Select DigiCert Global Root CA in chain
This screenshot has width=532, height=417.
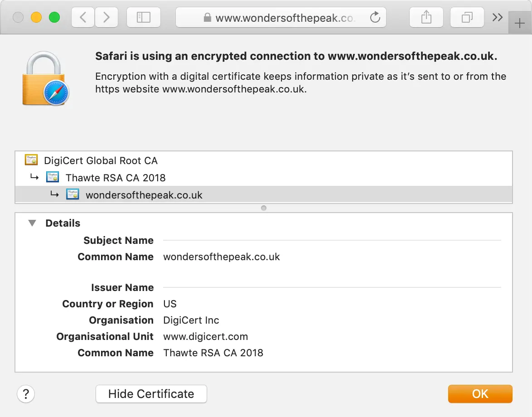pos(264,160)
